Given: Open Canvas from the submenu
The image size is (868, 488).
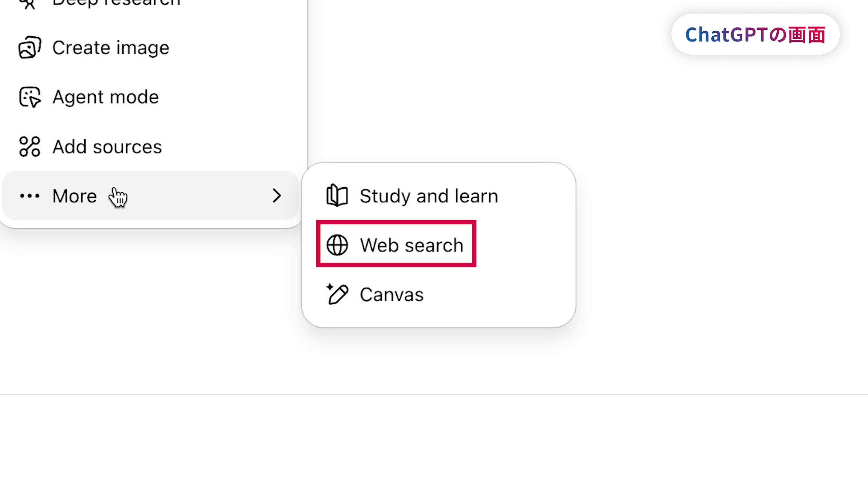Looking at the screenshot, I should (392, 294).
